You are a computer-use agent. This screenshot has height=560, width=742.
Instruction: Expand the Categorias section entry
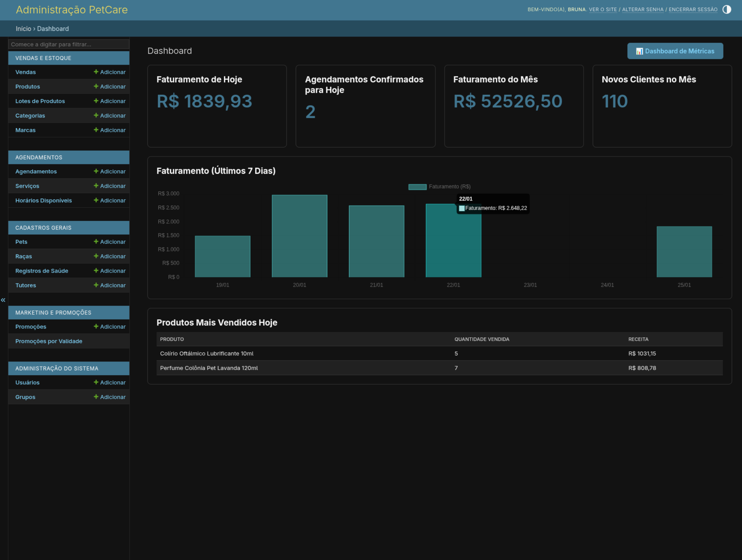pos(30,115)
